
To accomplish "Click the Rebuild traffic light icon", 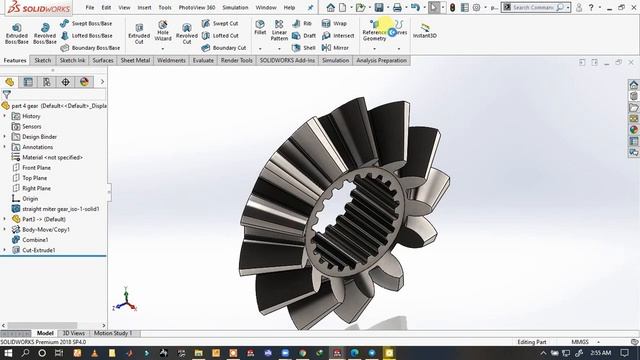I will pos(452,7).
